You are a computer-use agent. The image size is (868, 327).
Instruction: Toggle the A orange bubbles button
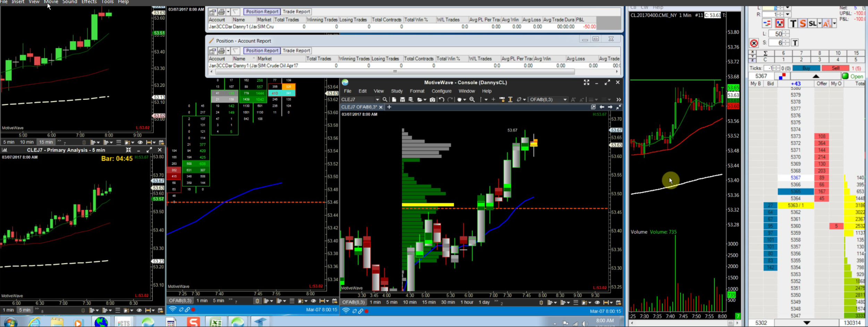pos(827,24)
